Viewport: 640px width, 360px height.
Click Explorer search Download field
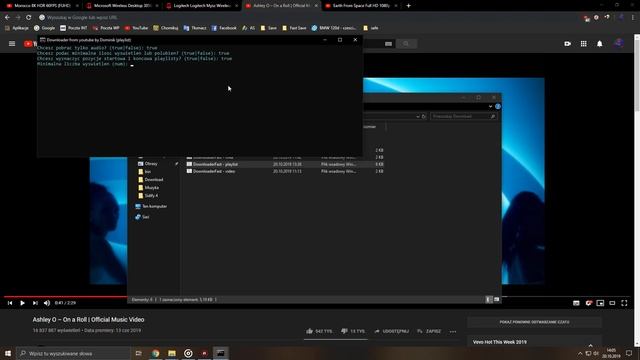[464, 116]
